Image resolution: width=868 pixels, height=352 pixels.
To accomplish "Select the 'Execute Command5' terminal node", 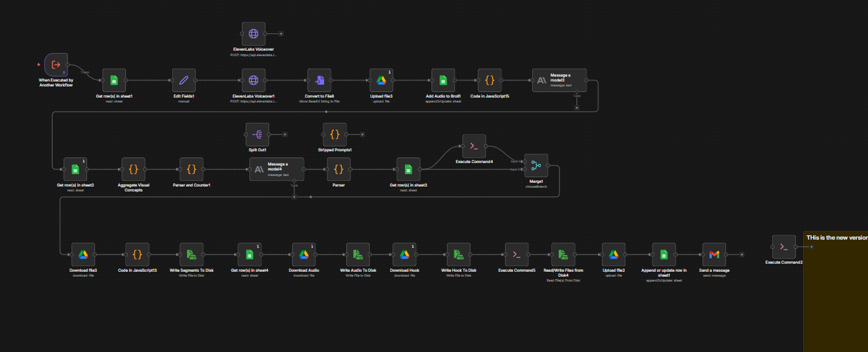I will pyautogui.click(x=517, y=254).
